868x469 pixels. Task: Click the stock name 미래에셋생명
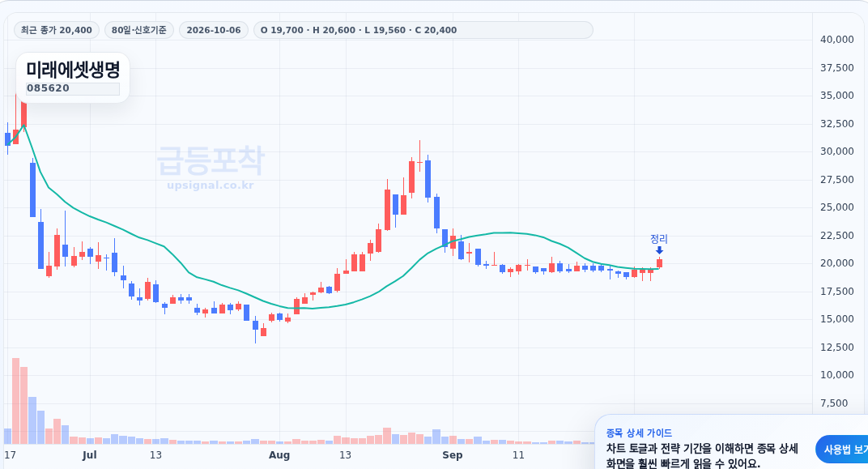point(73,70)
